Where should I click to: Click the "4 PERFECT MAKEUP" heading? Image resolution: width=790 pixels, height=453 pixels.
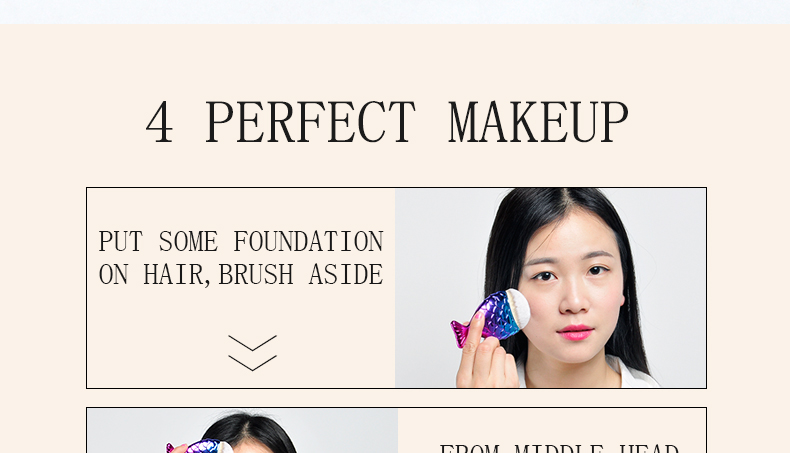coord(387,122)
